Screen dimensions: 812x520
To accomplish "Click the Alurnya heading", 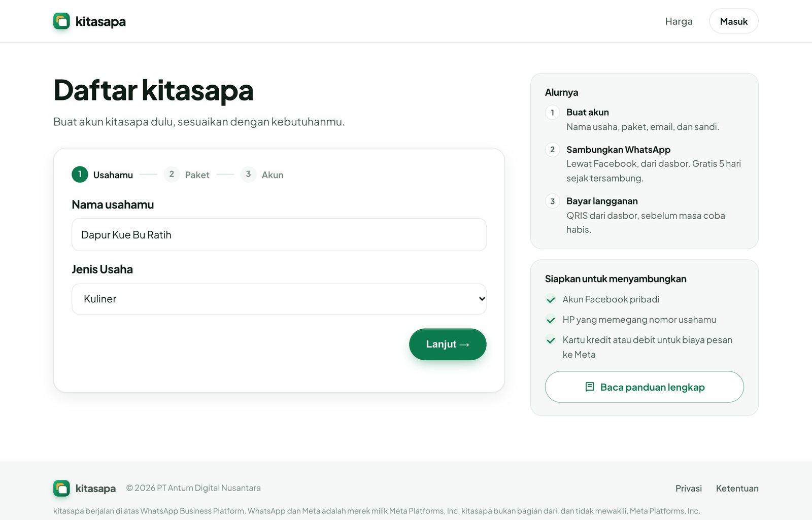I will (x=561, y=92).
